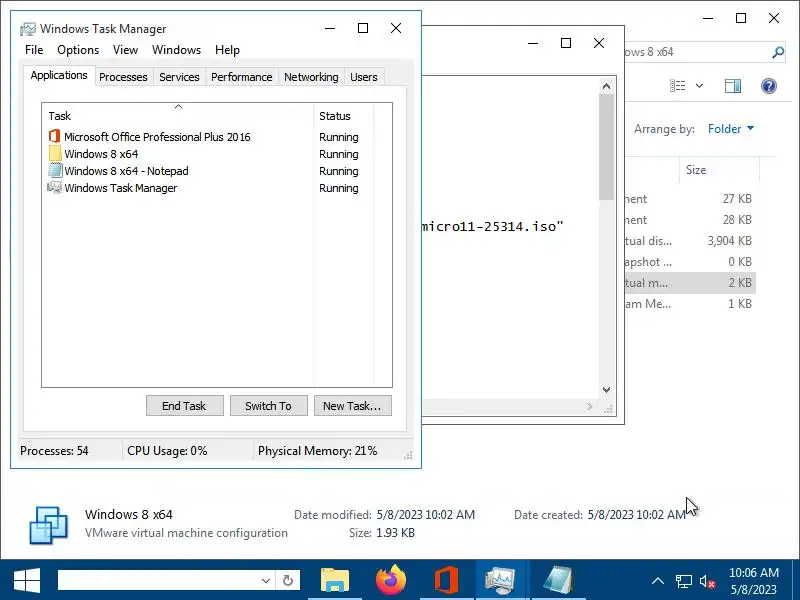This screenshot has width=800, height=600.
Task: Click the Windows 8 x64 folder icon in task list
Action: tap(55, 154)
